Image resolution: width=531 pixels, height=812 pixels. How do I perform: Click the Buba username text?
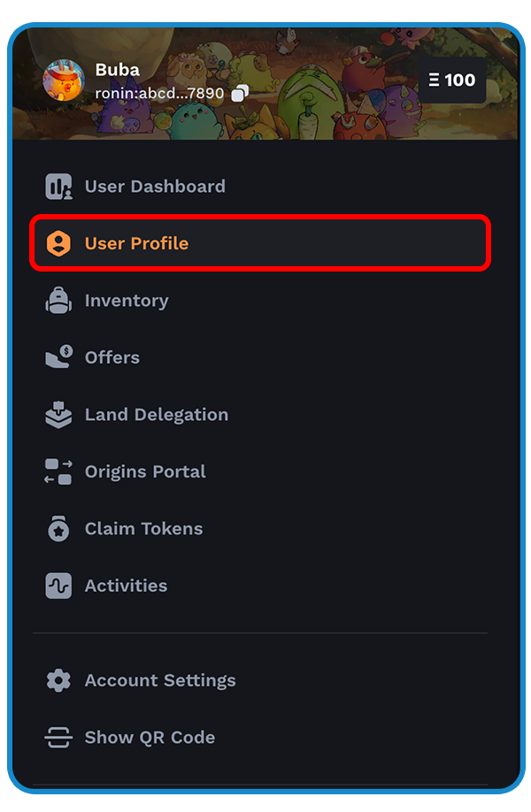point(118,69)
